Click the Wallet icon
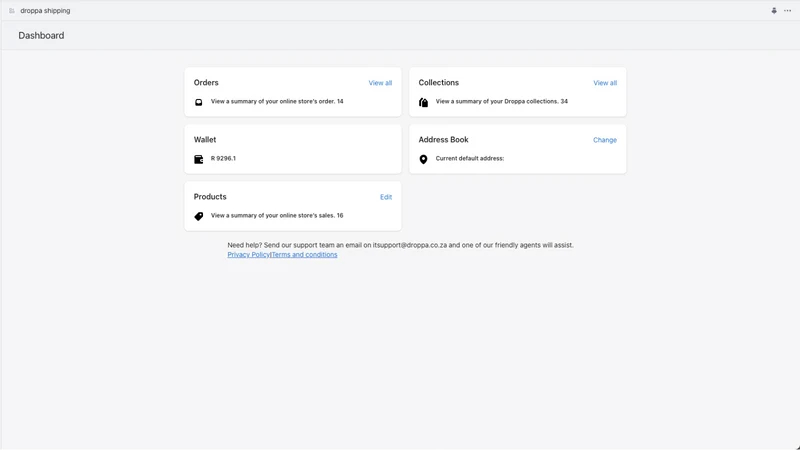This screenshot has height=450, width=800. (x=198, y=159)
